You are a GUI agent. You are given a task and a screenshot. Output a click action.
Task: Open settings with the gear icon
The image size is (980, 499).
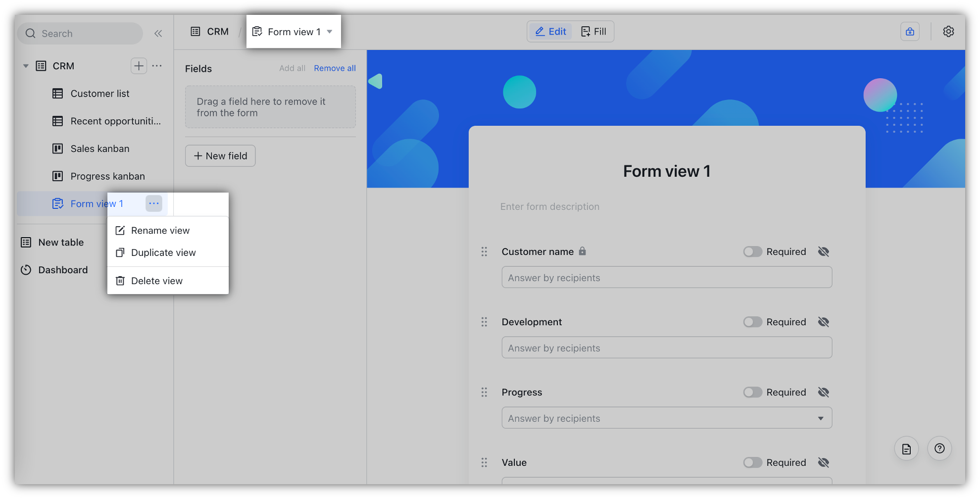(948, 31)
